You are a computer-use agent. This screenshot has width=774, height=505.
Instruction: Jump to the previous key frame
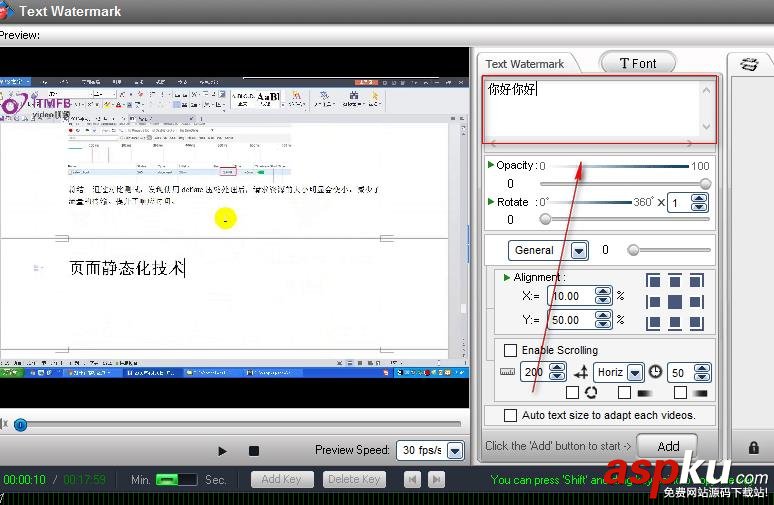coord(412,479)
